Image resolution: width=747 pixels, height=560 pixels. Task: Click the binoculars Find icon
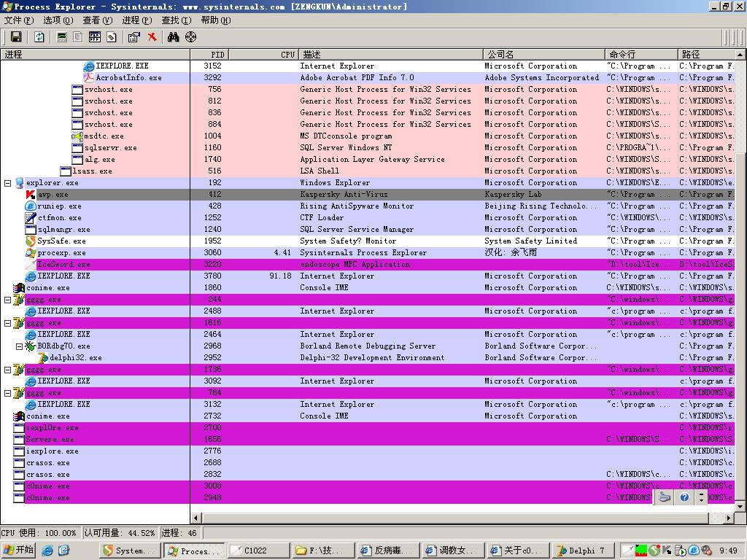click(173, 37)
